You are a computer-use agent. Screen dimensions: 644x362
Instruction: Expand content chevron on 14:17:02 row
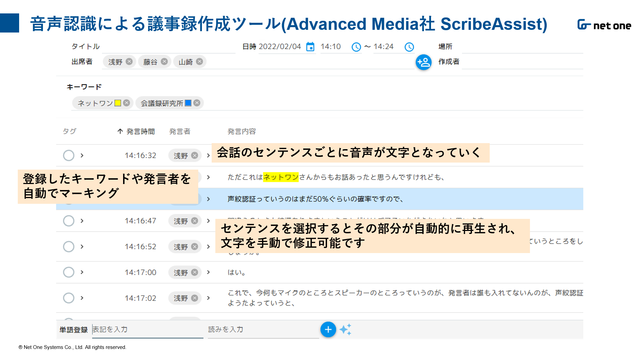208,298
